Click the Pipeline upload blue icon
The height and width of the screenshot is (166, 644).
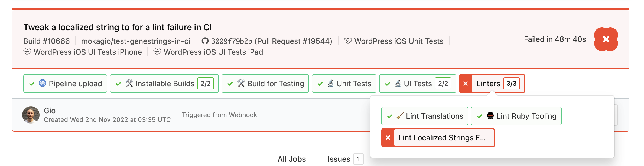coord(43,83)
